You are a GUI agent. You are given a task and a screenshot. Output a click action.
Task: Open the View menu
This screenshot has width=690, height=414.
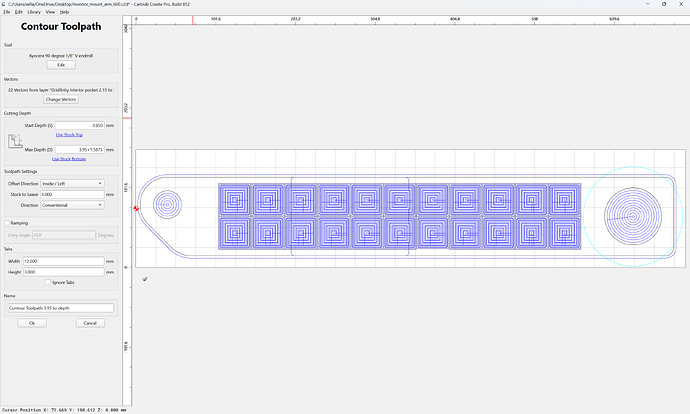point(50,12)
